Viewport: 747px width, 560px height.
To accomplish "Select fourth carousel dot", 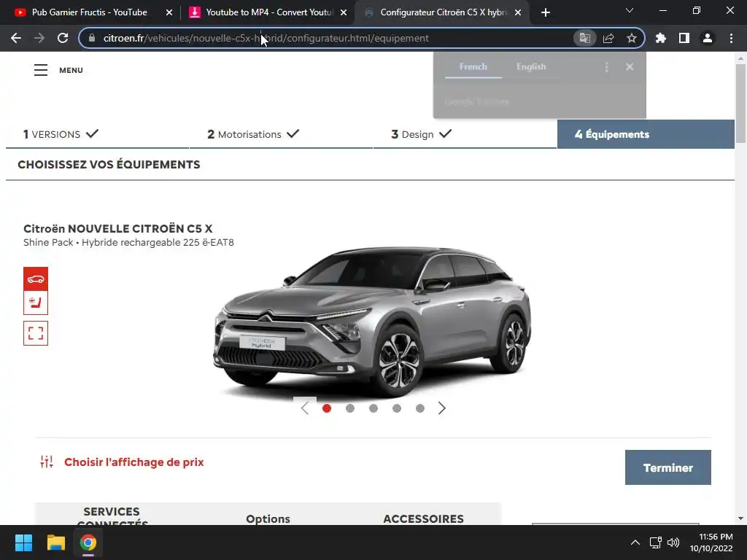I will tap(397, 408).
